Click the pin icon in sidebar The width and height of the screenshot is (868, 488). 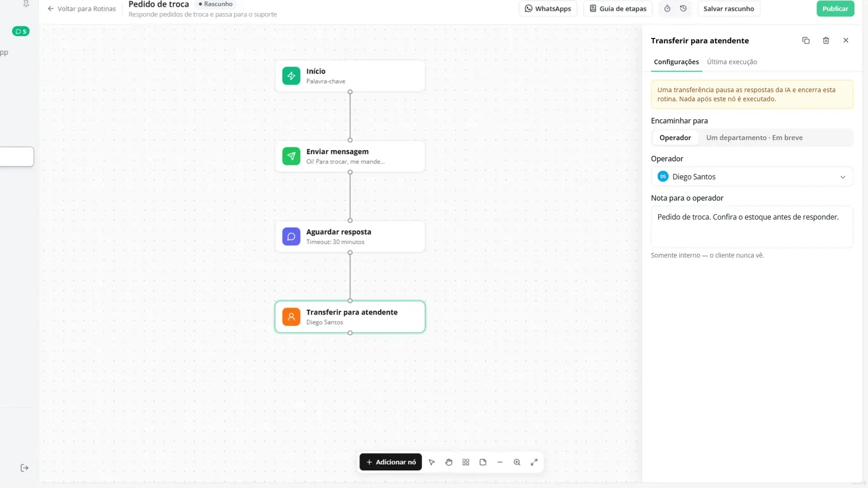click(x=25, y=4)
